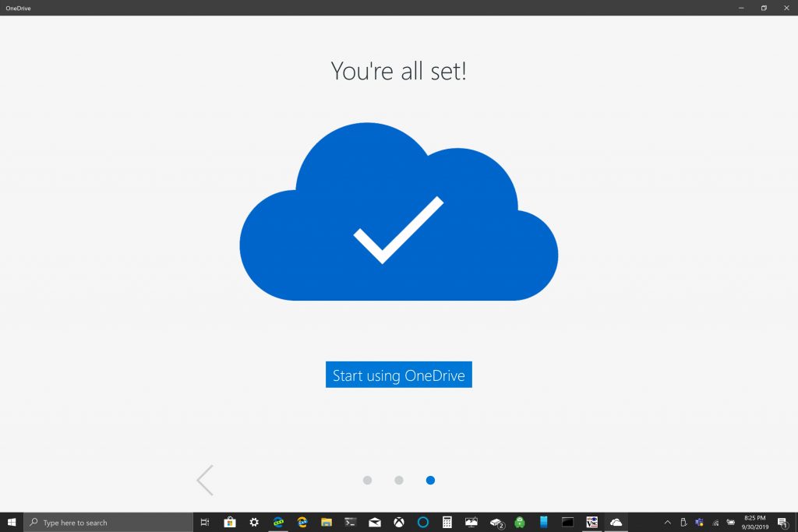
Task: Click the Type here to search box
Action: coord(108,523)
